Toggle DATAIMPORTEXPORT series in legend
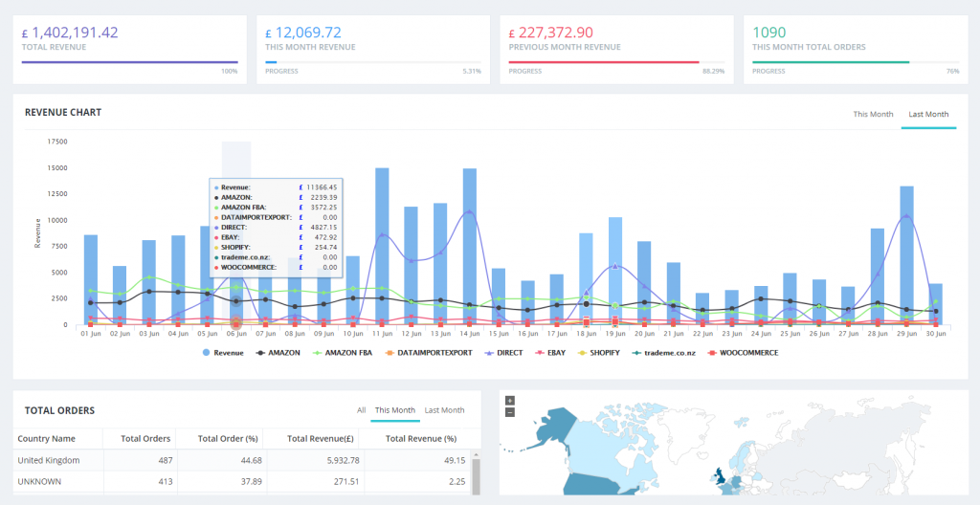Image resolution: width=980 pixels, height=505 pixels. click(428, 353)
